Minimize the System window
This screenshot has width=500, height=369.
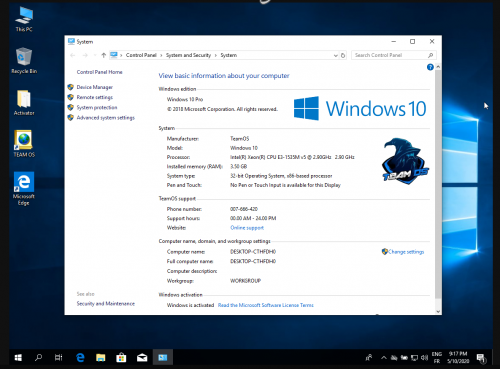coord(394,41)
